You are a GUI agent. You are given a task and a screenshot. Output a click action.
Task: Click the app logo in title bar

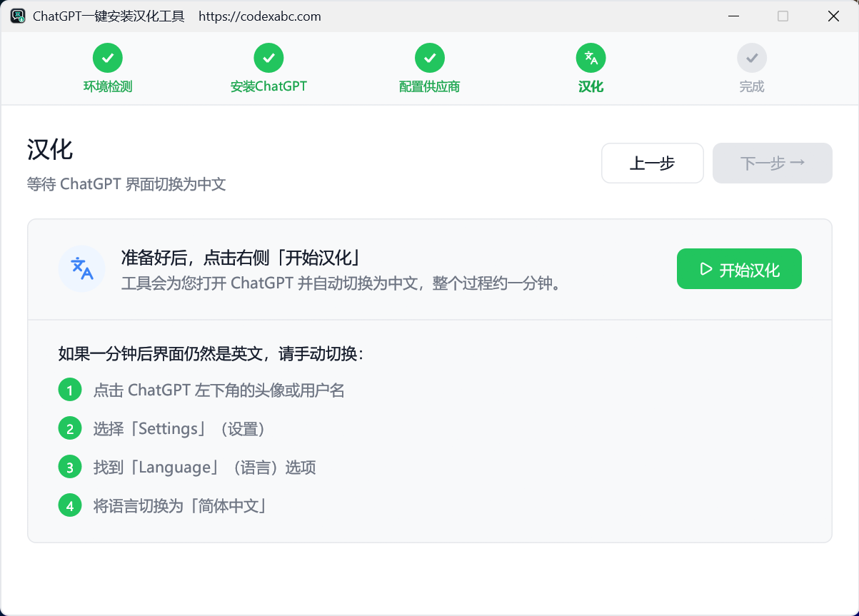[x=18, y=16]
